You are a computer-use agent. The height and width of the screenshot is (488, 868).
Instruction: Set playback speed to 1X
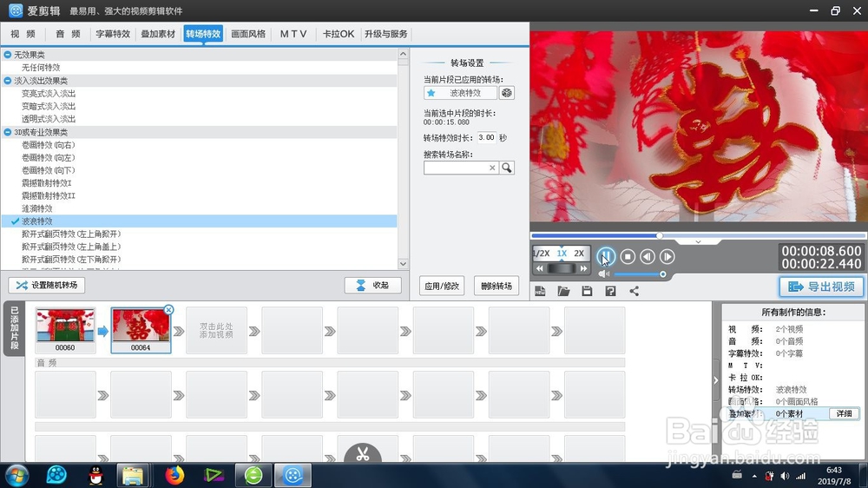tap(562, 254)
